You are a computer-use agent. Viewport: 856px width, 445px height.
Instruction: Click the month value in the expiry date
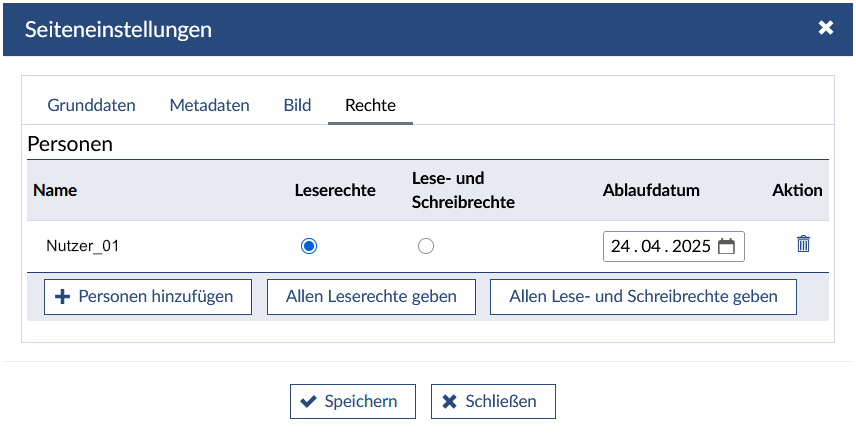pyautogui.click(x=652, y=246)
